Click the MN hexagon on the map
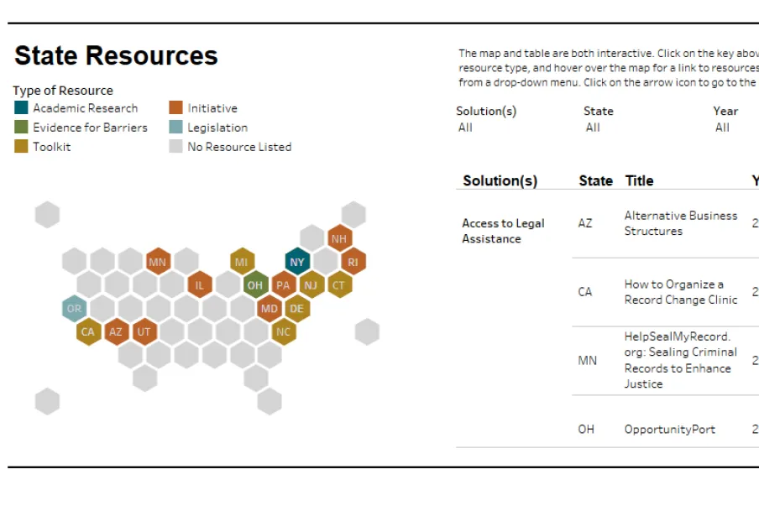759x532 pixels. 158,262
